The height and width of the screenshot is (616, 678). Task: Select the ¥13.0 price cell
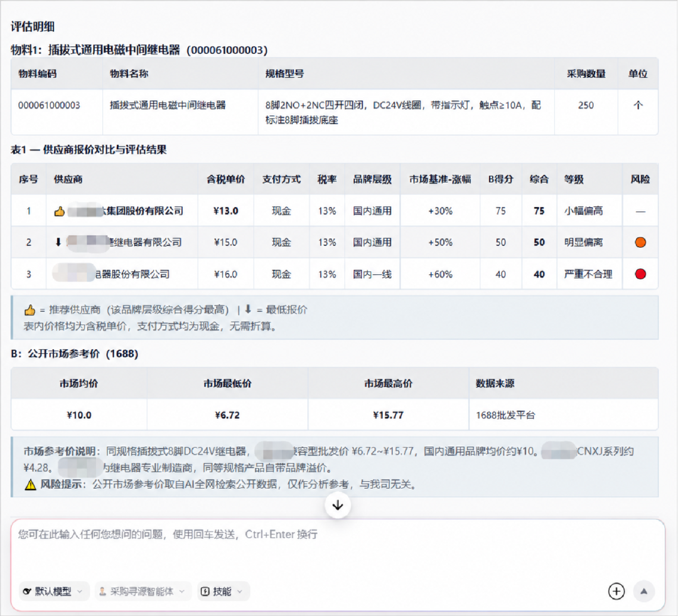(x=226, y=211)
